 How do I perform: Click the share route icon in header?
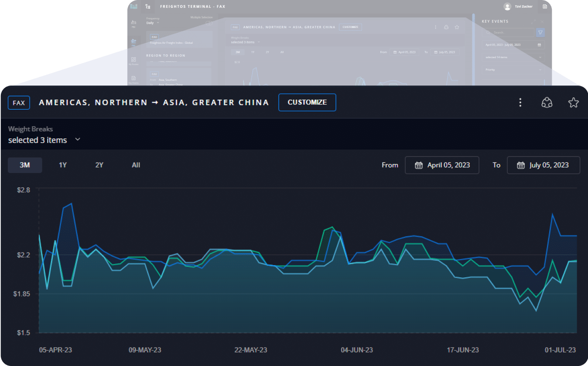(x=547, y=103)
